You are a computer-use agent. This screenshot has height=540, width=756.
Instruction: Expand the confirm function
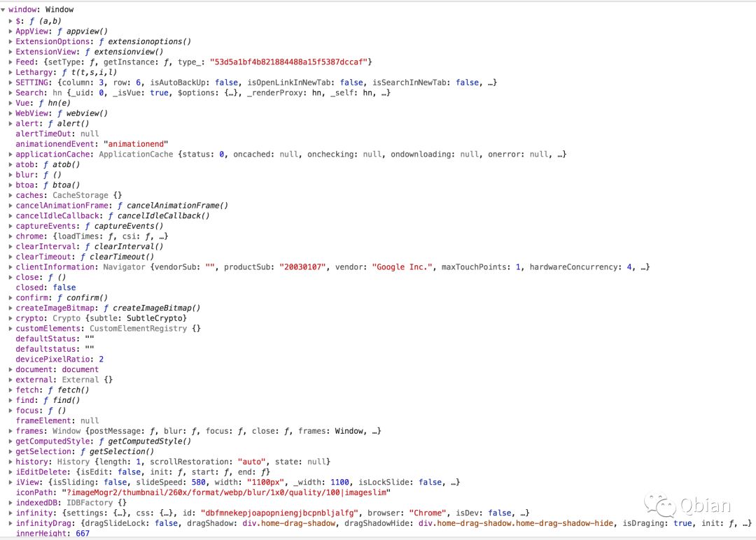point(10,298)
